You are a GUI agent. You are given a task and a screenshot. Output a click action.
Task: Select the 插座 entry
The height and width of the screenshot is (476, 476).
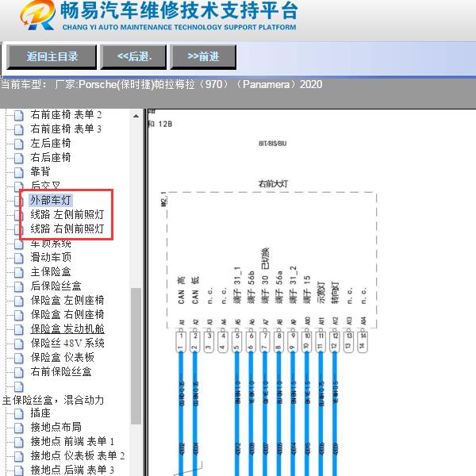coord(40,413)
